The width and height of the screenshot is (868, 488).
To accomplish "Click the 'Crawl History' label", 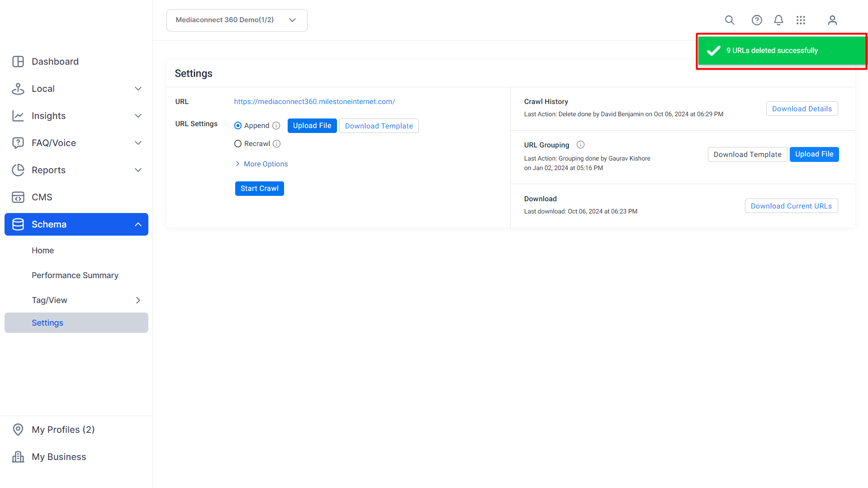I will (546, 102).
